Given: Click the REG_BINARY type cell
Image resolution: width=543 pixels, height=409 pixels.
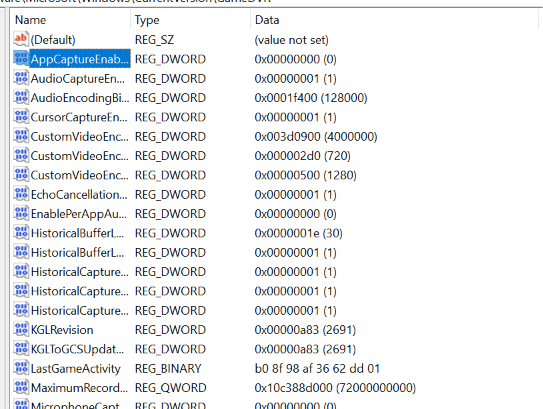Looking at the screenshot, I should (168, 369).
